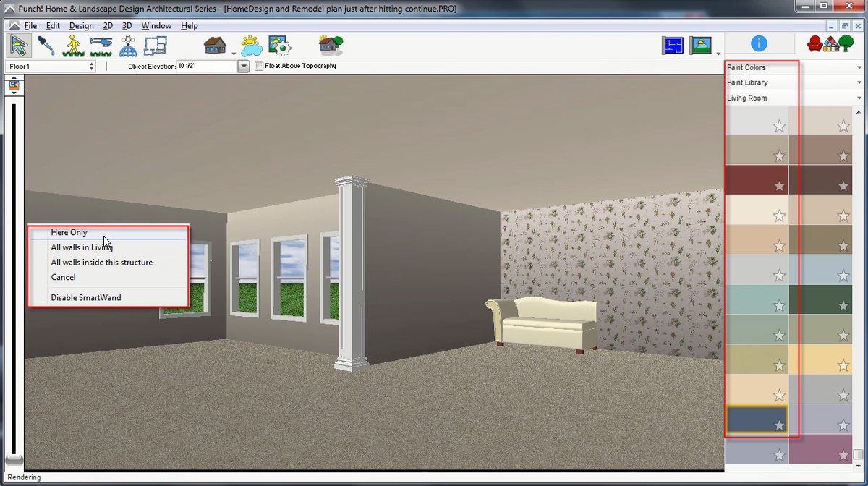Screen dimensions: 868x486
Task: Click the up arrow above left slider
Action: tap(13, 76)
